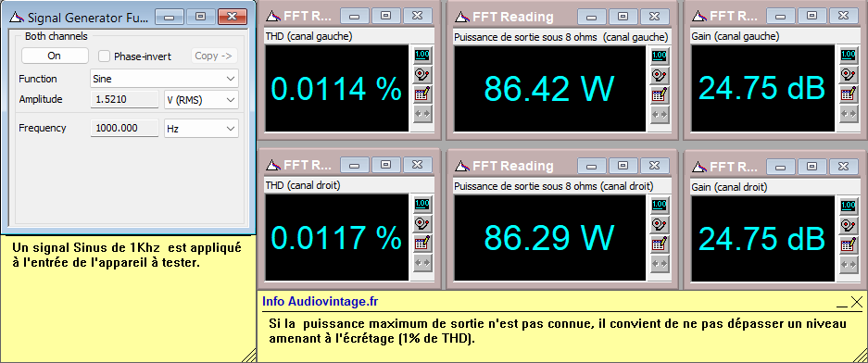868x363 pixels.
Task: Click arrows icon in left power panel
Action: click(659, 114)
